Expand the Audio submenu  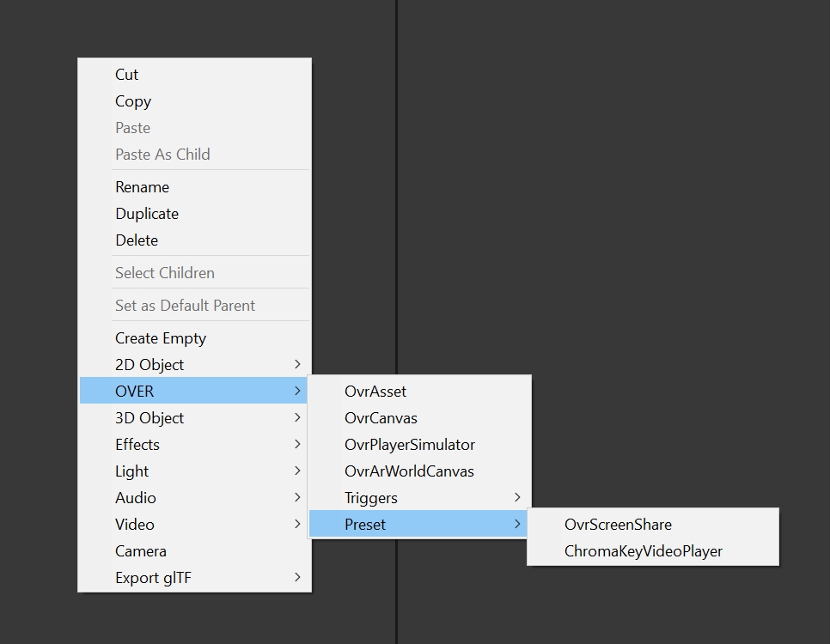tap(136, 498)
